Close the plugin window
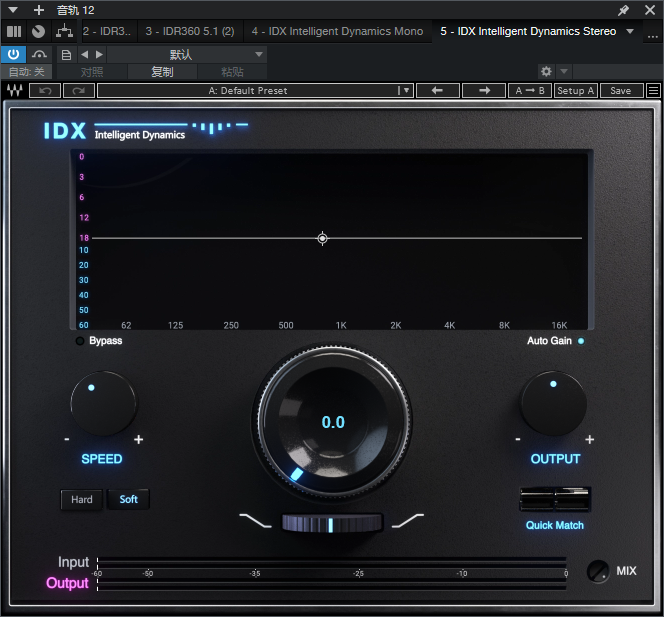 [x=650, y=10]
